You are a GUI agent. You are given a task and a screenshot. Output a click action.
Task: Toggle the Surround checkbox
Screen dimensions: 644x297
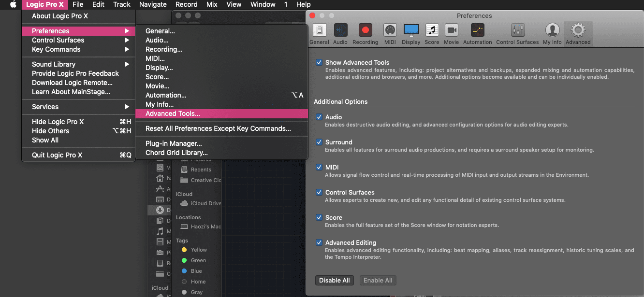(x=319, y=142)
